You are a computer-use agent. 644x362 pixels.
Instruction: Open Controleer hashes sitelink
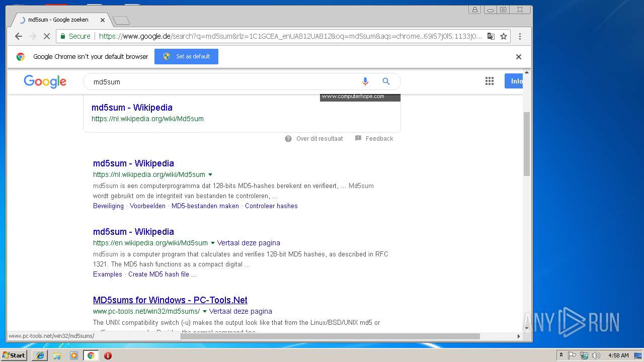[x=271, y=206]
